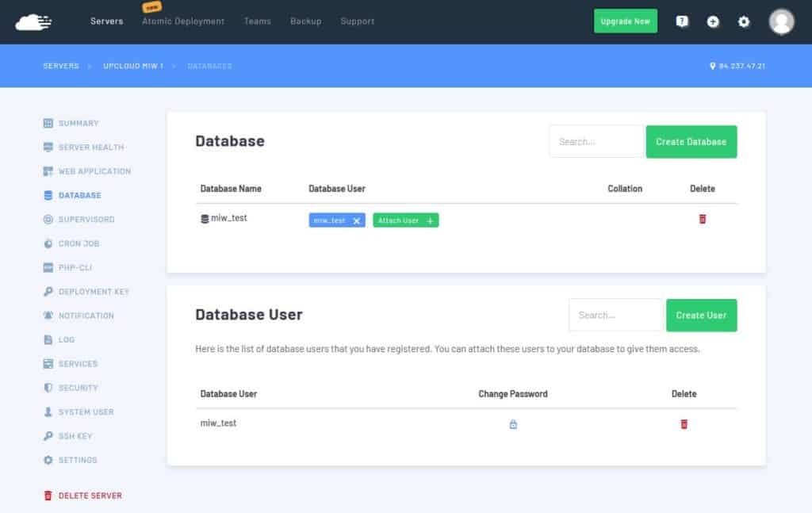The width and height of the screenshot is (812, 513).
Task: Go to Cron Job in the sidebar
Action: point(79,243)
